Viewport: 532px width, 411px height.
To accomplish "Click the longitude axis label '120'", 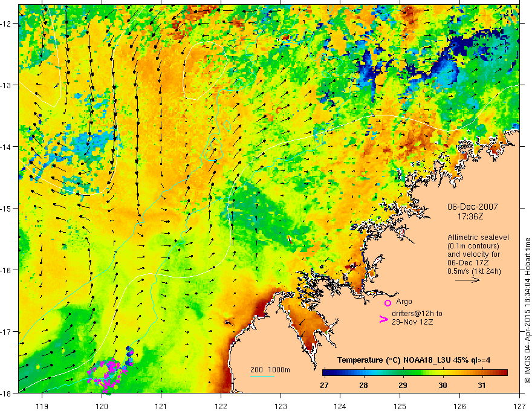I will (x=102, y=406).
